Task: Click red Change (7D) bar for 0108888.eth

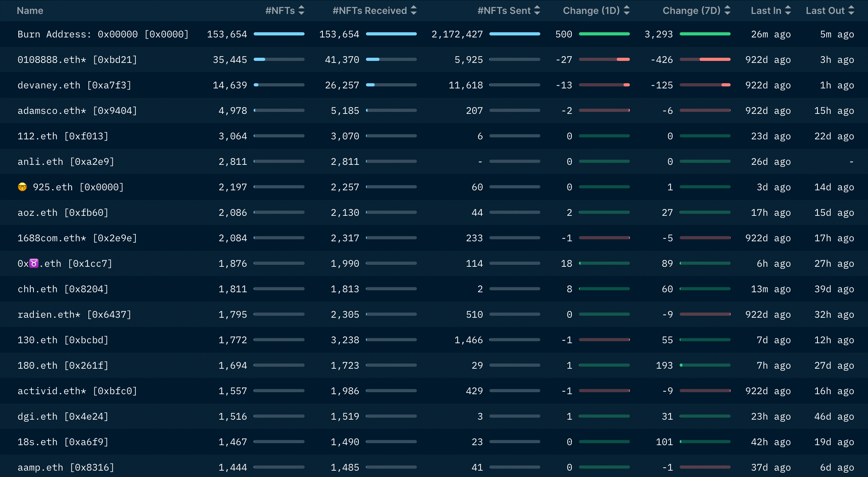Action: point(715,59)
